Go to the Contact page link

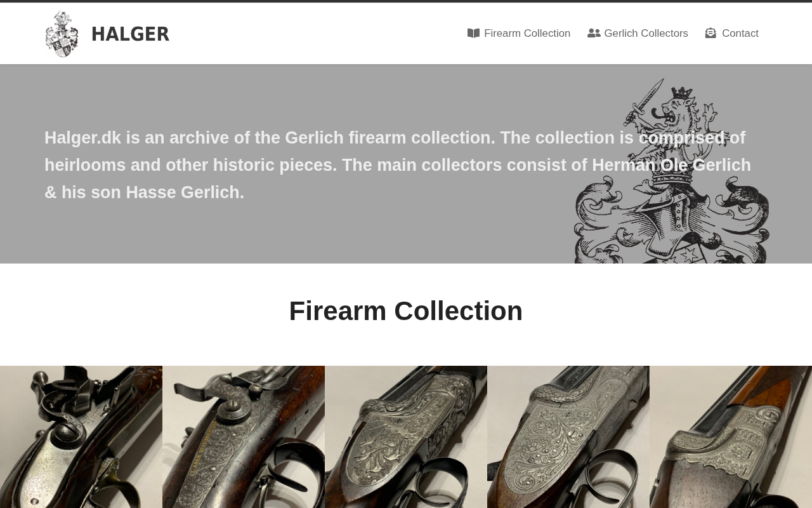pyautogui.click(x=732, y=33)
